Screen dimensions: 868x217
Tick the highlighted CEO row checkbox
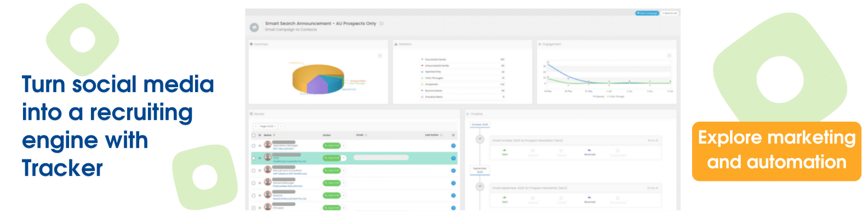pyautogui.click(x=253, y=158)
